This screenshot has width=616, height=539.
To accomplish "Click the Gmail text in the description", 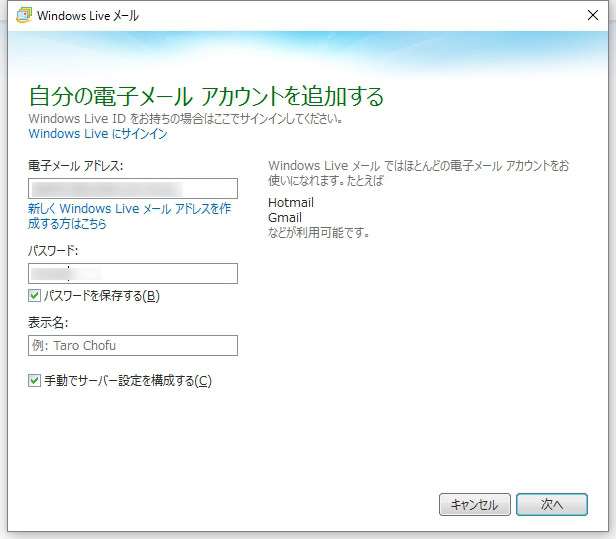I will [x=285, y=218].
